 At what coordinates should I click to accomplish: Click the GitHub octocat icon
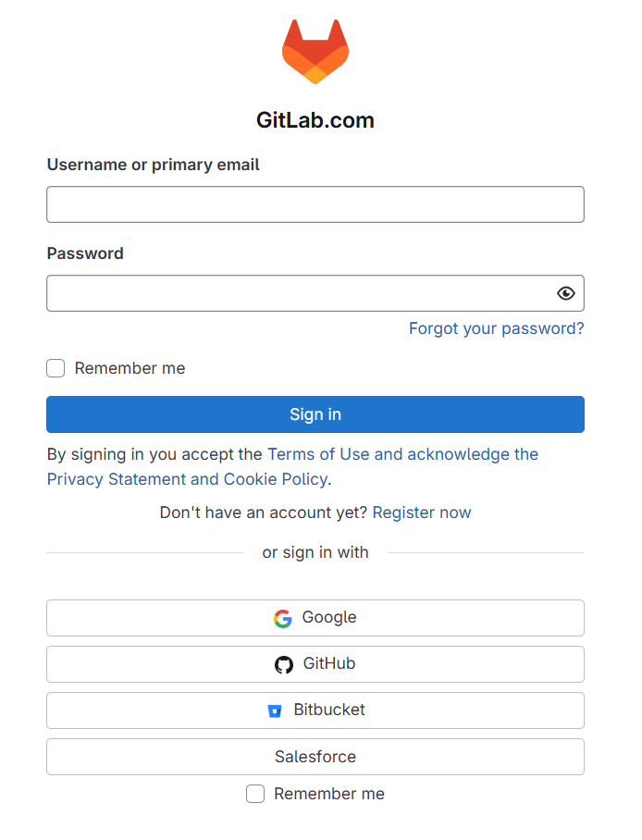coord(284,665)
